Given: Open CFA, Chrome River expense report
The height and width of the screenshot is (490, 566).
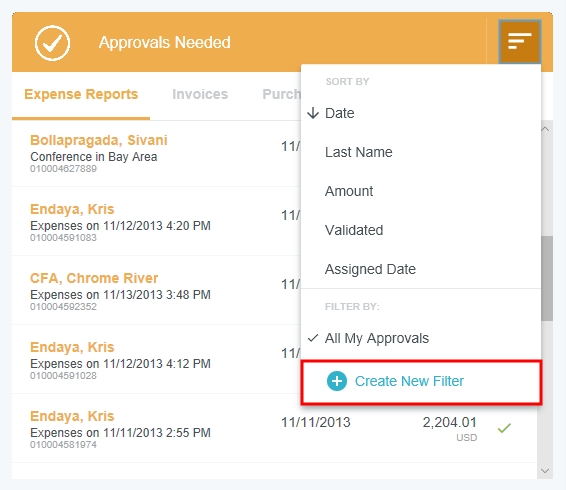Looking at the screenshot, I should [x=156, y=291].
